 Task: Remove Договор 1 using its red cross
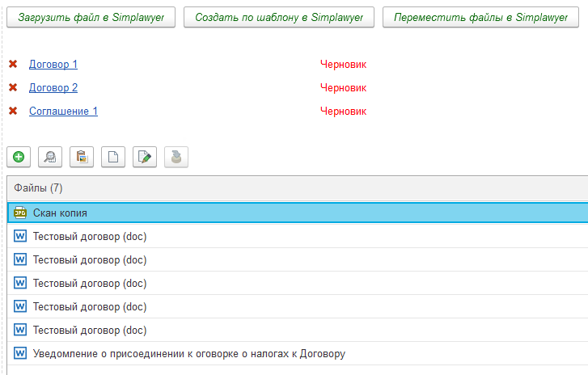[13, 64]
